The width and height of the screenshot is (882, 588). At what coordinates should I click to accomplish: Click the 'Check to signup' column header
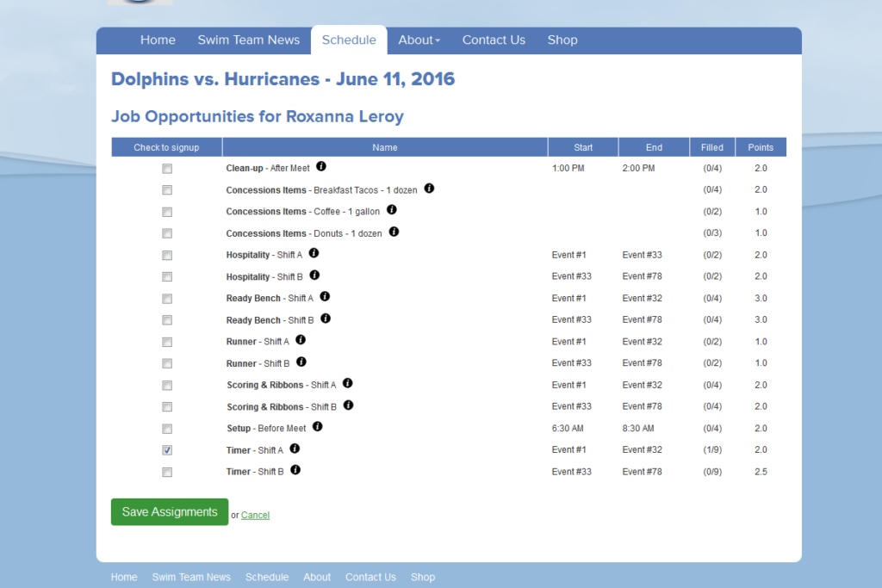(x=166, y=147)
